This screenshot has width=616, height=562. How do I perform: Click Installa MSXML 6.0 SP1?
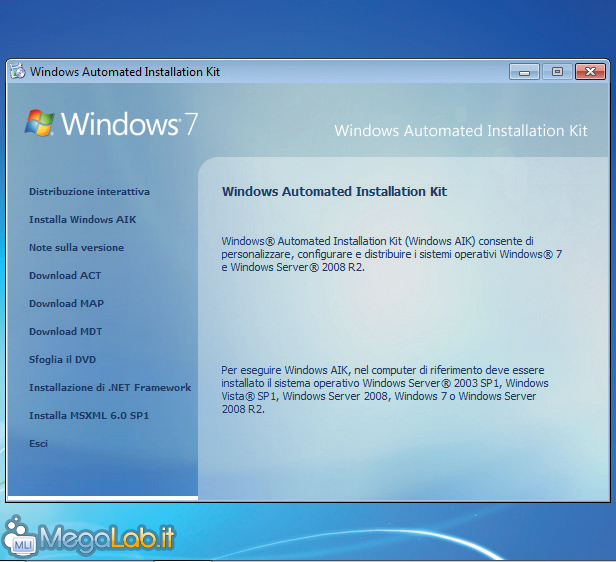pos(89,416)
